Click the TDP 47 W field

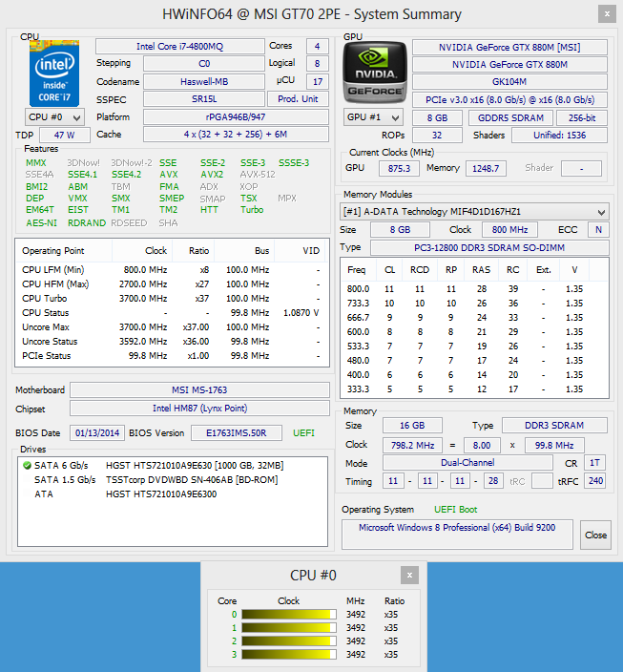click(65, 135)
